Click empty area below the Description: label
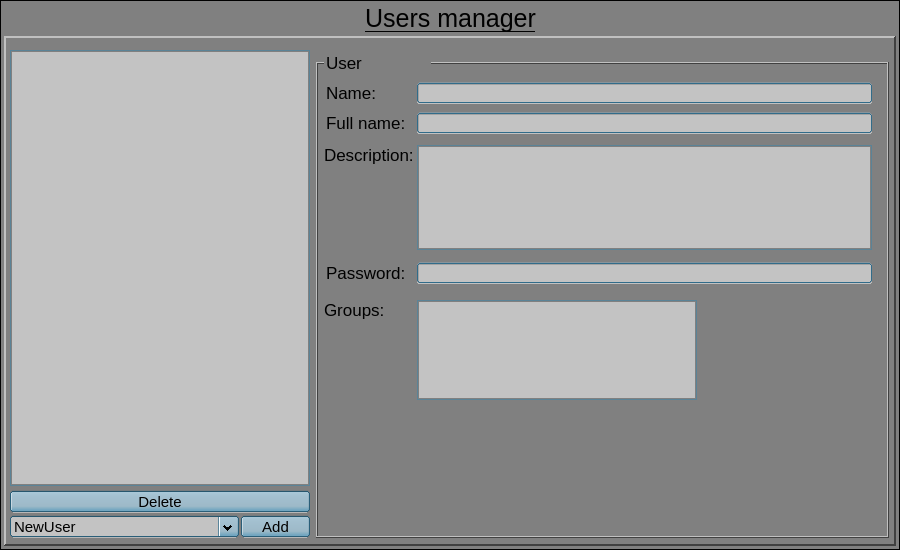 [x=366, y=210]
